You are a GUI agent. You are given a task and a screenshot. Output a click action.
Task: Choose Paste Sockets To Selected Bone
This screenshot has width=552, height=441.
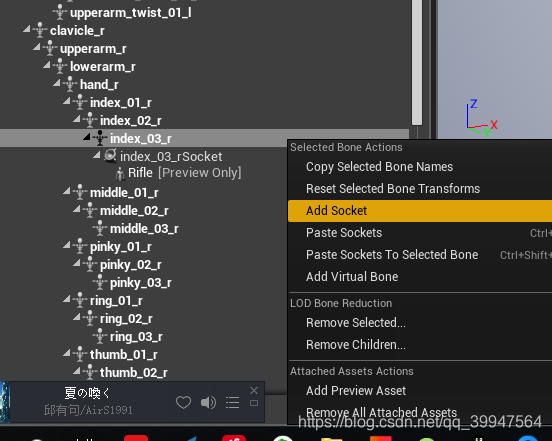coord(420,254)
